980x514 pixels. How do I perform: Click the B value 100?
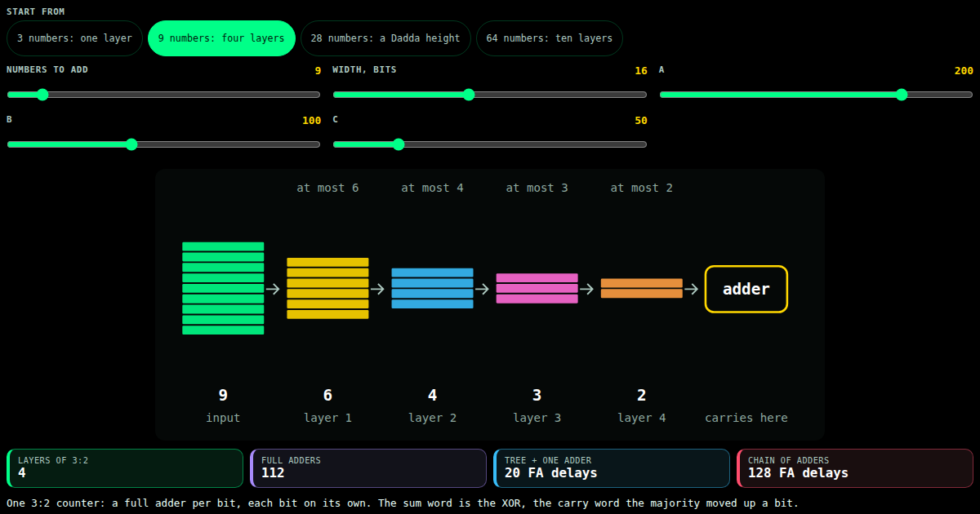pyautogui.click(x=311, y=121)
